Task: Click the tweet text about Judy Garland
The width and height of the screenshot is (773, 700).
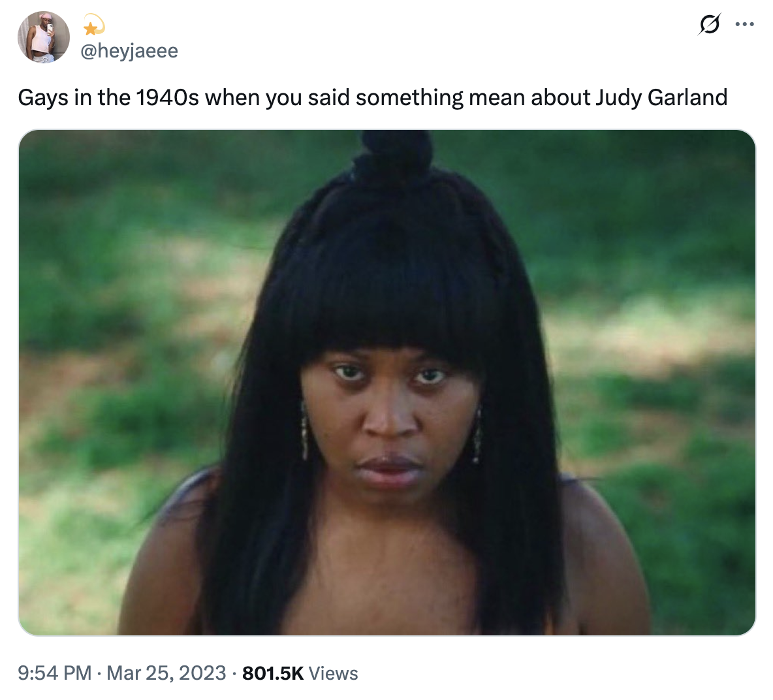Action: coord(373,97)
